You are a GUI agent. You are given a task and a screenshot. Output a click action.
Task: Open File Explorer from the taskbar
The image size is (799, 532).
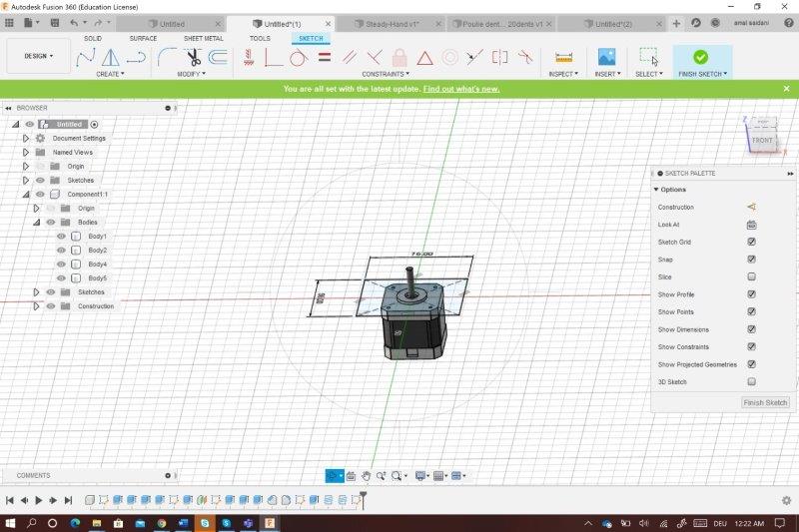coord(96,523)
